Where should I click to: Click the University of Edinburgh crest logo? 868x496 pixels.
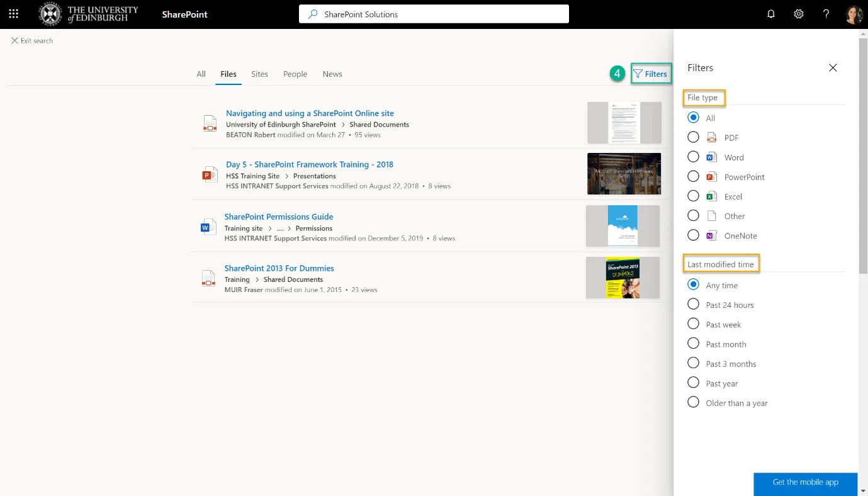point(50,13)
